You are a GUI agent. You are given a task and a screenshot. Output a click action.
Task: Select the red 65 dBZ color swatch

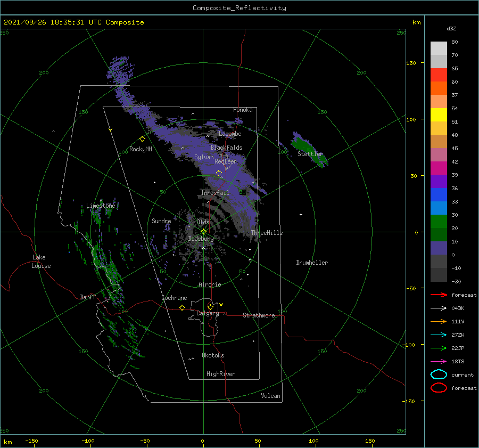coord(439,75)
